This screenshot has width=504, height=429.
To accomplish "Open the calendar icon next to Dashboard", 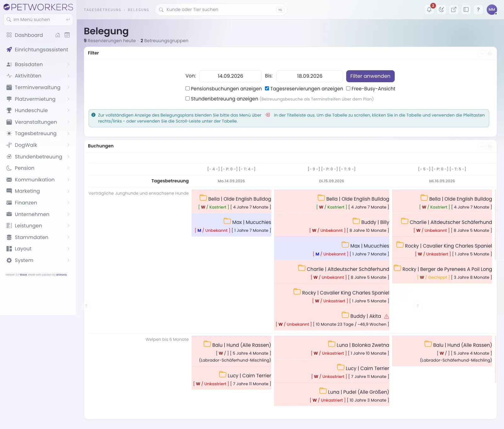I will [67, 35].
